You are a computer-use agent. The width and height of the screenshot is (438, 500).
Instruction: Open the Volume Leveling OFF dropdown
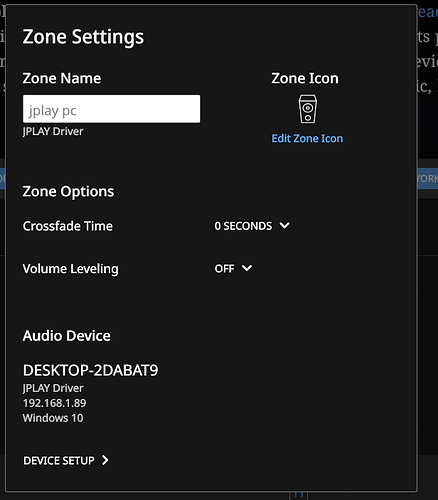233,268
